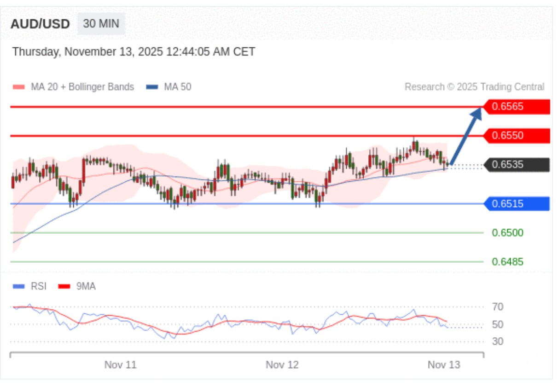Click the Nov 12 date axis label
Screen dimensions: 558x392
click(282, 365)
